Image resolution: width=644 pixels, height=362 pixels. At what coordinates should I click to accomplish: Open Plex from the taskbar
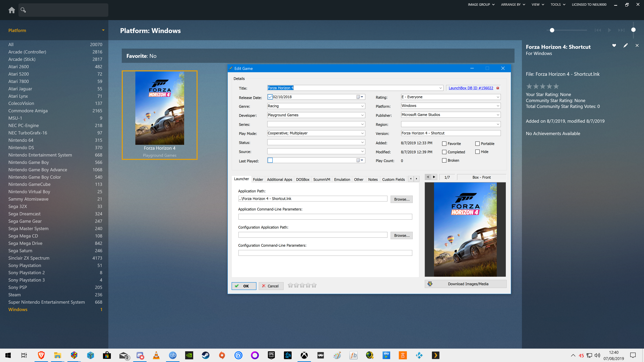436,355
